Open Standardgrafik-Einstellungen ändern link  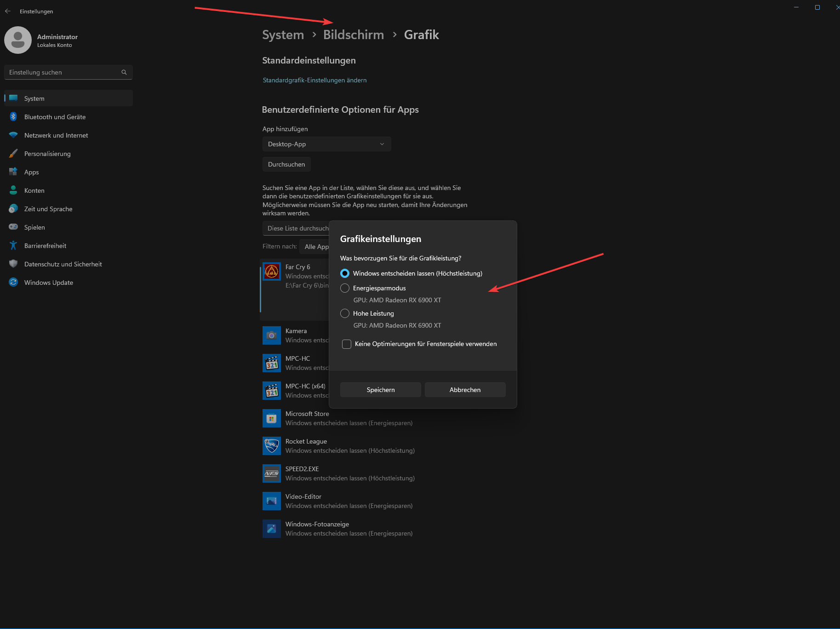[x=315, y=80]
